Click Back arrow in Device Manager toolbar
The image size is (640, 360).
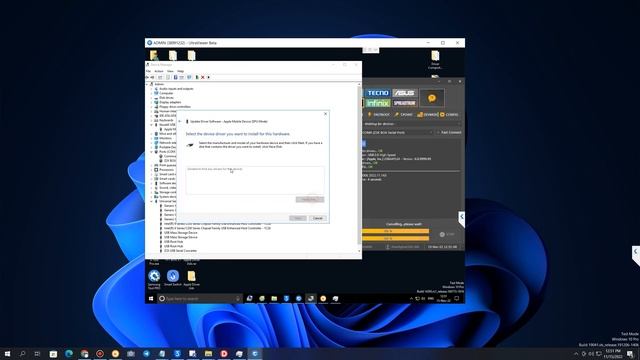(x=148, y=77)
